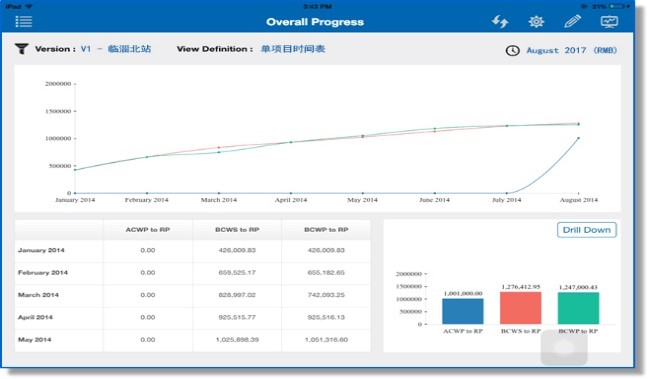This screenshot has width=649, height=379.
Task: Open the hamburger list menu
Action: (24, 22)
